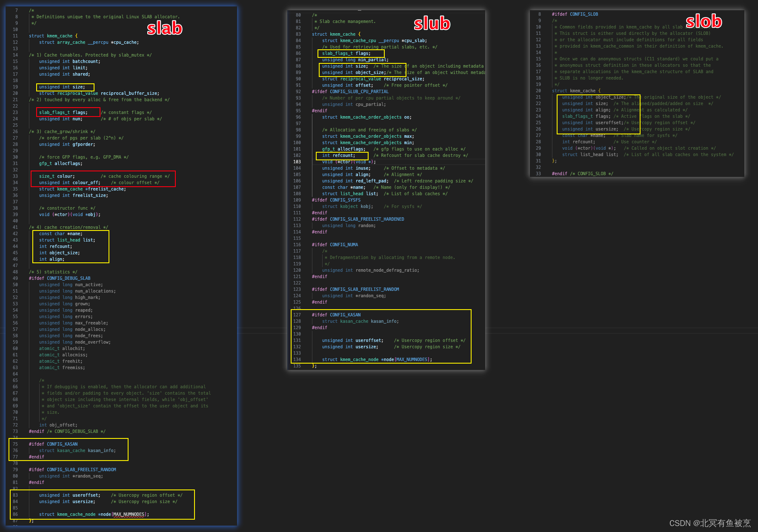
Task: Click 'unsigned int useroffset;' in slob panel
Action: [x=593, y=122]
